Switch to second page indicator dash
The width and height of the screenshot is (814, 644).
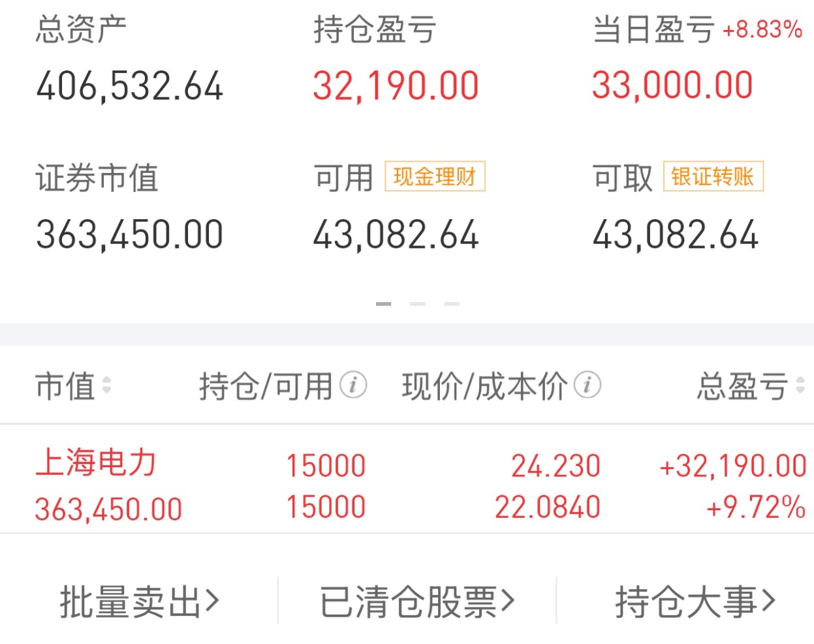point(418,304)
